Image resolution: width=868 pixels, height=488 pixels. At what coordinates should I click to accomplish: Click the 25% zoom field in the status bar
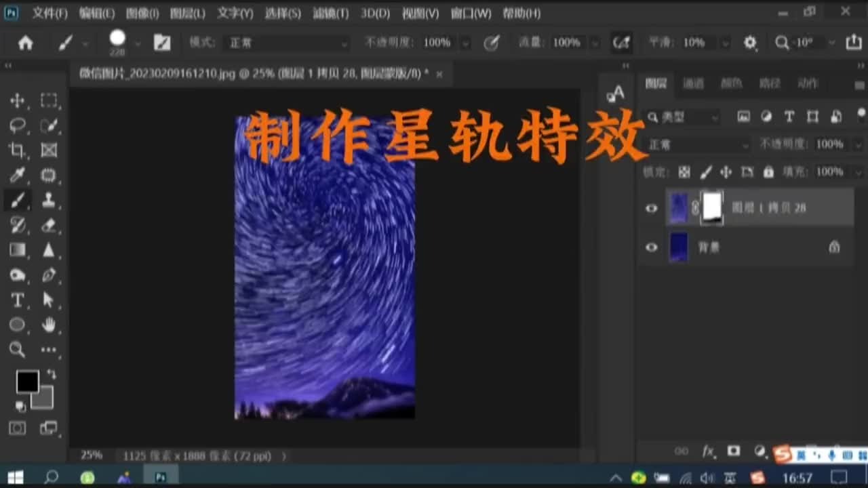point(90,455)
